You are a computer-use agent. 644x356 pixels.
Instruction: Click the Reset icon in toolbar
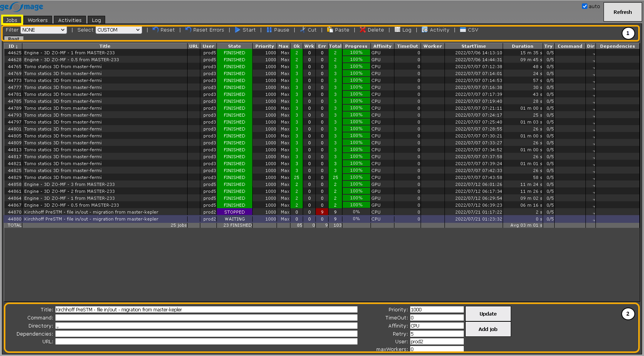tap(155, 30)
